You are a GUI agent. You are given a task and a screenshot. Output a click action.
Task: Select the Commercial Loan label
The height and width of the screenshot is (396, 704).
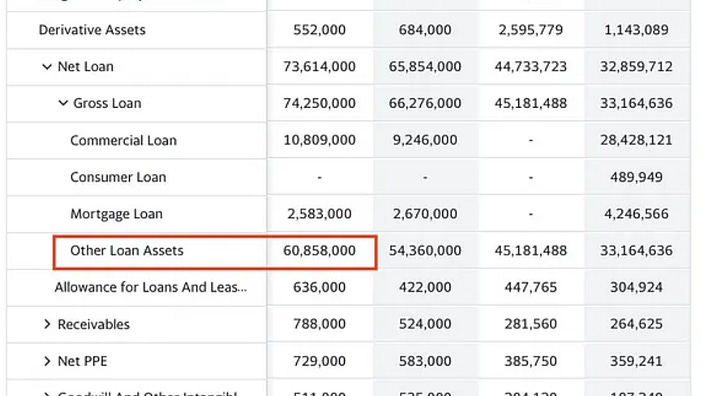pyautogui.click(x=123, y=140)
